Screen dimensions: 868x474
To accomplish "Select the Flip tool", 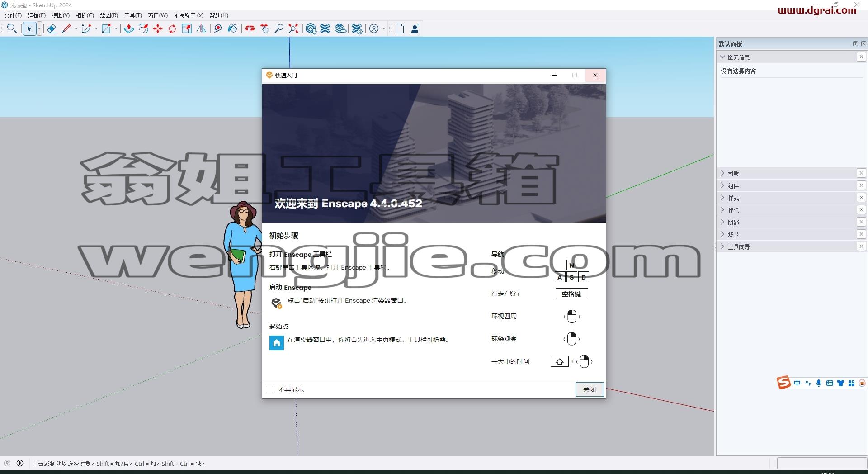I will [201, 29].
